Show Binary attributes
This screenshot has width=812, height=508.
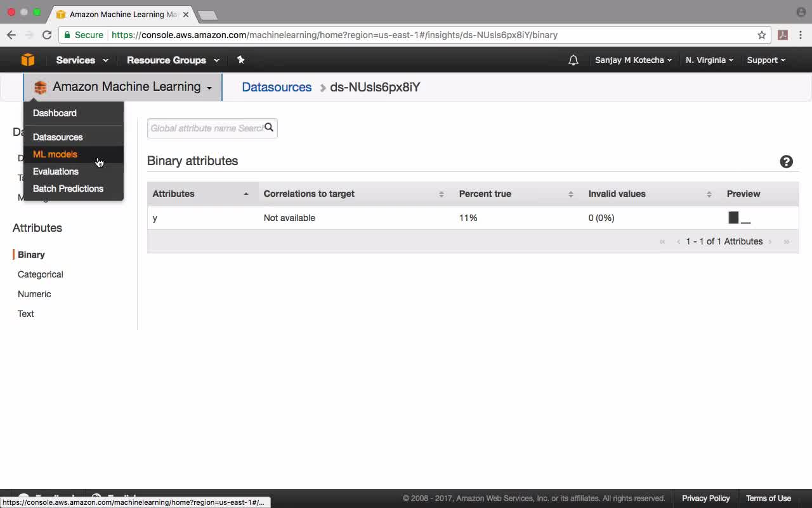pos(31,255)
